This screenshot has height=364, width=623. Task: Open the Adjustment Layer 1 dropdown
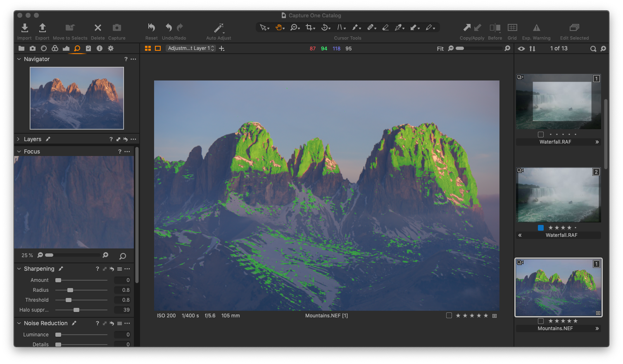(191, 48)
